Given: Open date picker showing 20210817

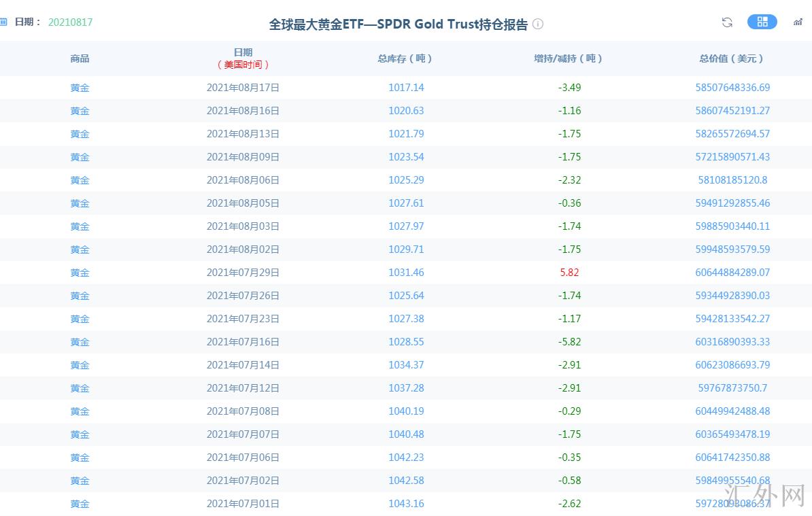Looking at the screenshot, I should [x=70, y=22].
